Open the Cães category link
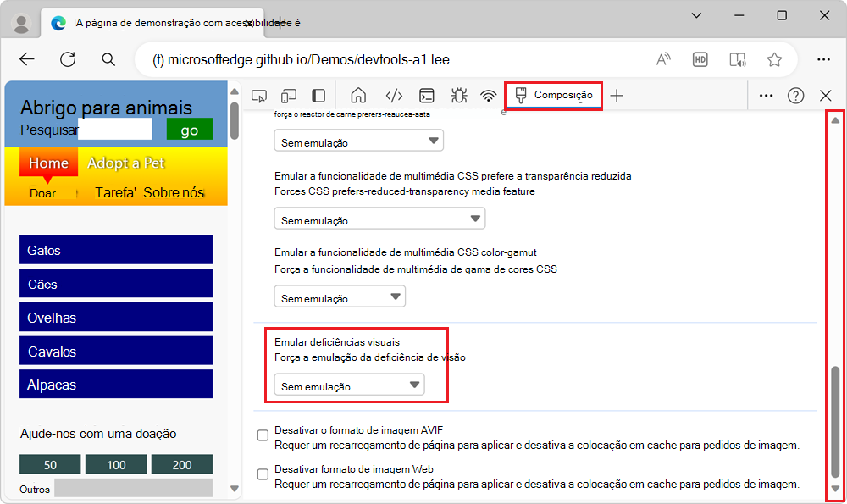 coord(116,283)
